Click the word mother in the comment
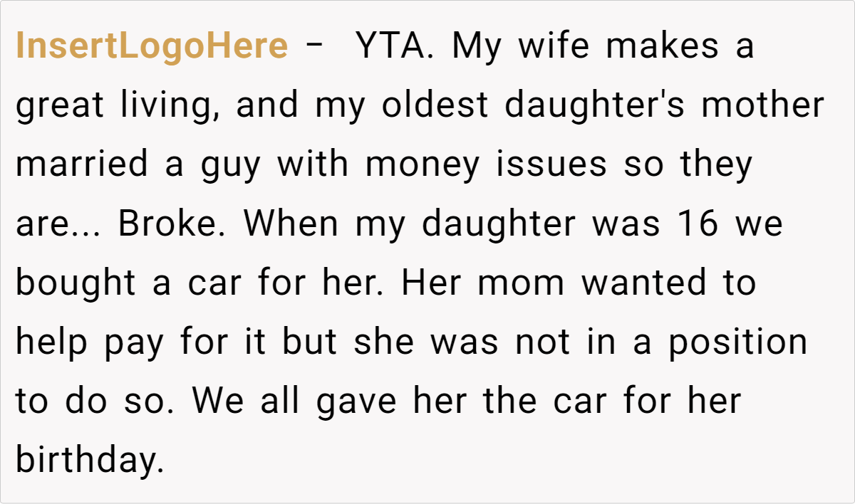 pyautogui.click(x=762, y=106)
